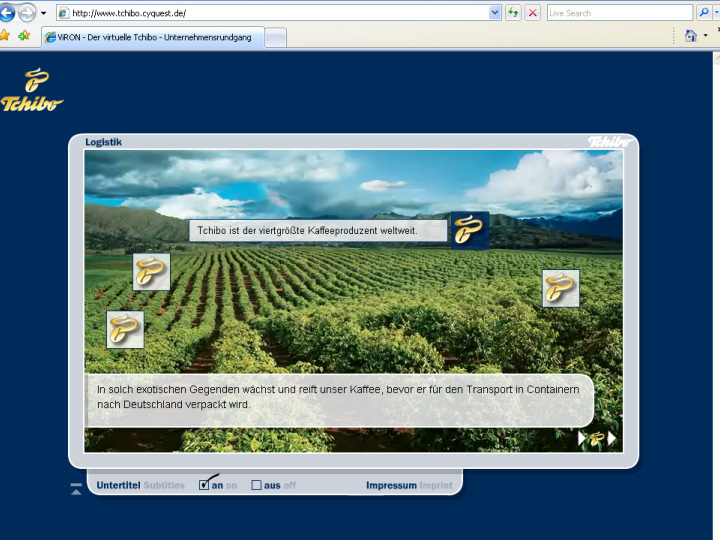Click the subtitle text about exotischen Gegenden
This screenshot has width=720, height=540.
[338, 397]
